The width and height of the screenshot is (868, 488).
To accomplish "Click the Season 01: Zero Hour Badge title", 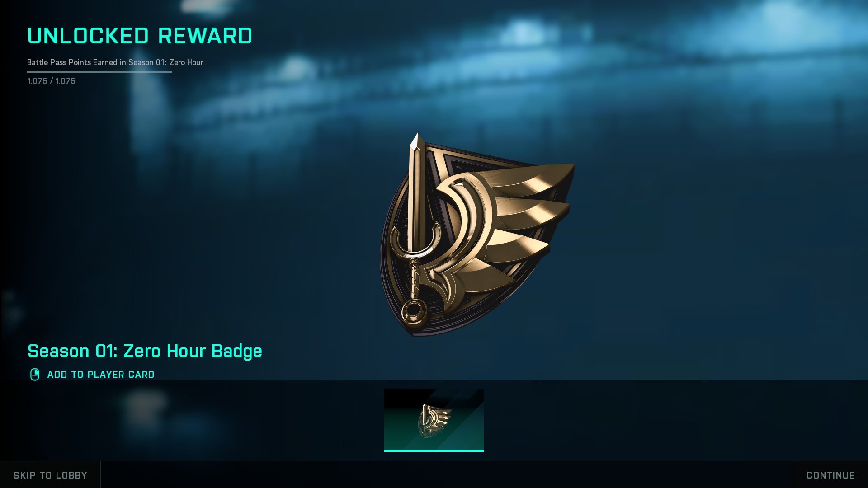I will click(145, 351).
